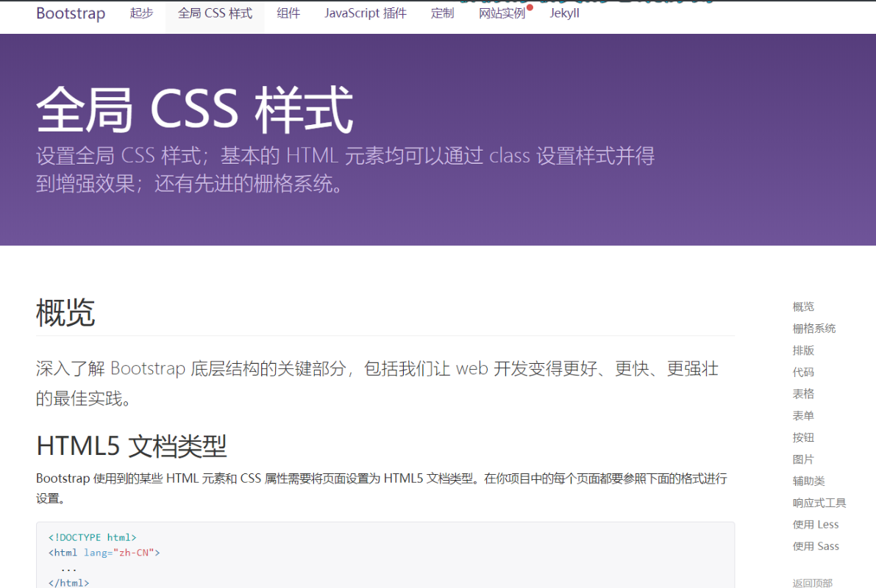Jump to 使用 Sass in sidebar
Viewport: 876px width, 588px height.
pos(816,546)
